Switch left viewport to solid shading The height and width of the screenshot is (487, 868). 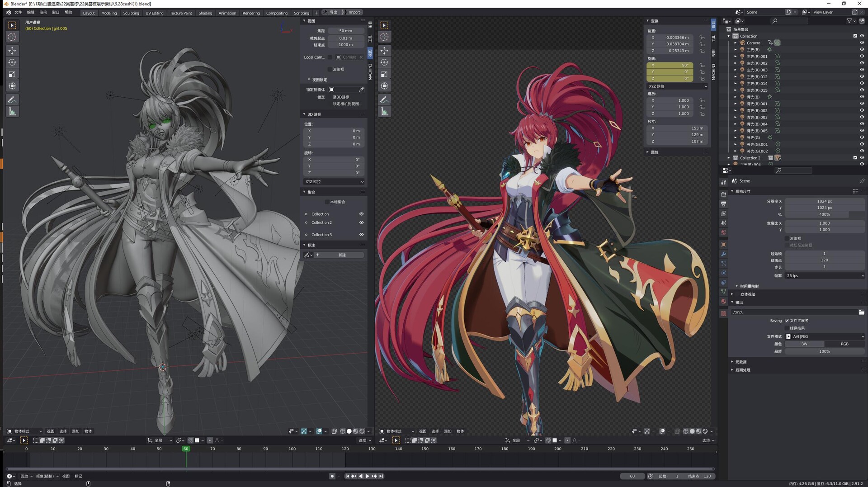[x=349, y=431]
